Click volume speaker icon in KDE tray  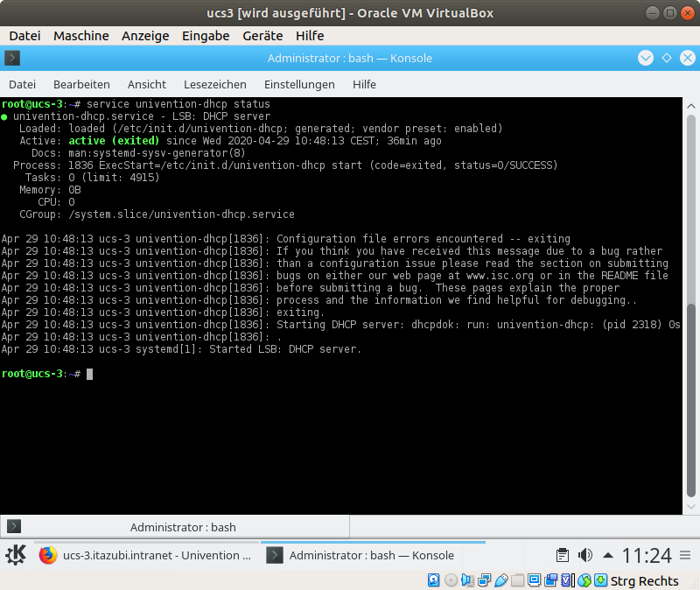pos(585,555)
